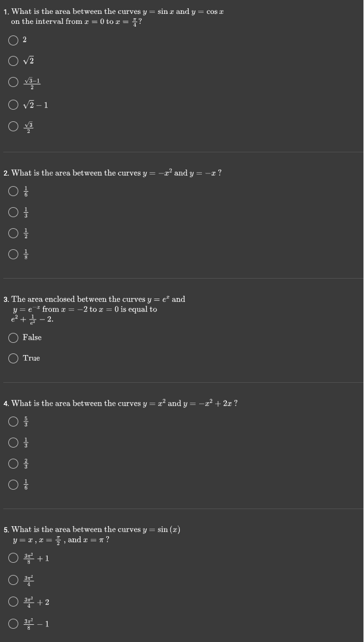
Task: Select √3/2 for question 1
Action: (x=13, y=126)
